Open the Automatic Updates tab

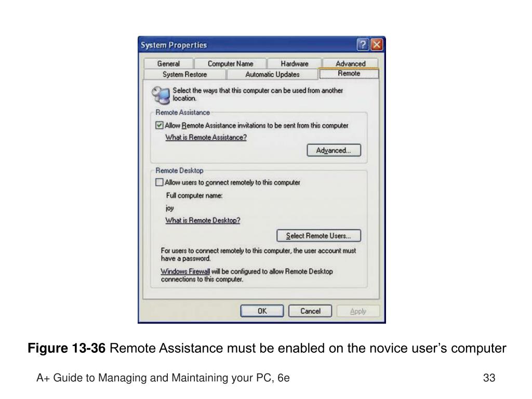click(x=272, y=74)
